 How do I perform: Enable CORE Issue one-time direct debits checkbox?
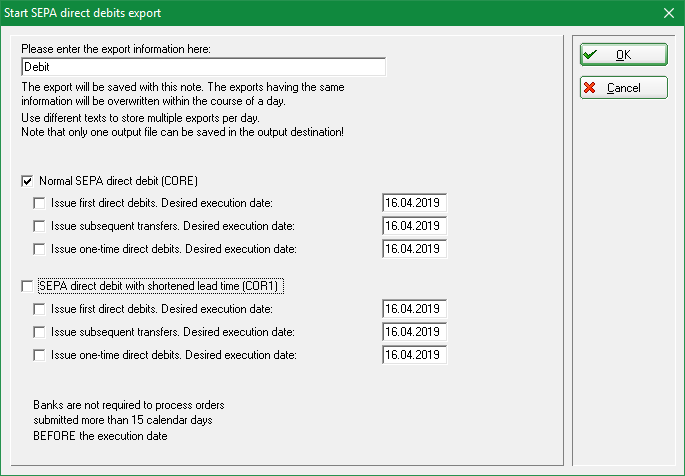click(39, 249)
